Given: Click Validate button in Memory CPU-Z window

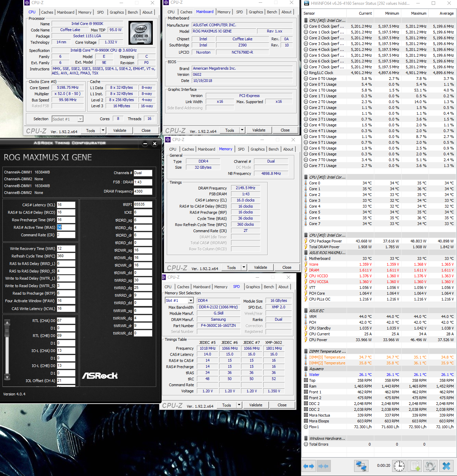Looking at the screenshot, I should click(x=260, y=267).
